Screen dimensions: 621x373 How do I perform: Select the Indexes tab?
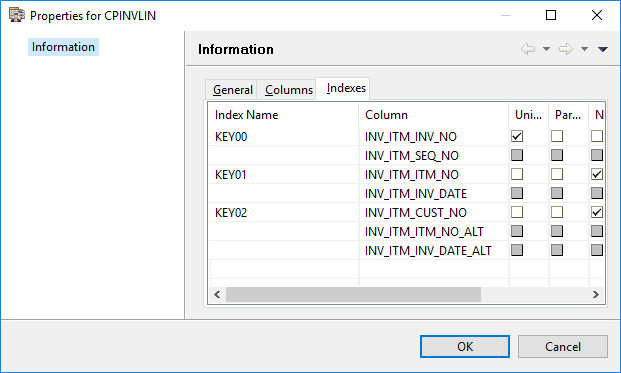pos(346,88)
